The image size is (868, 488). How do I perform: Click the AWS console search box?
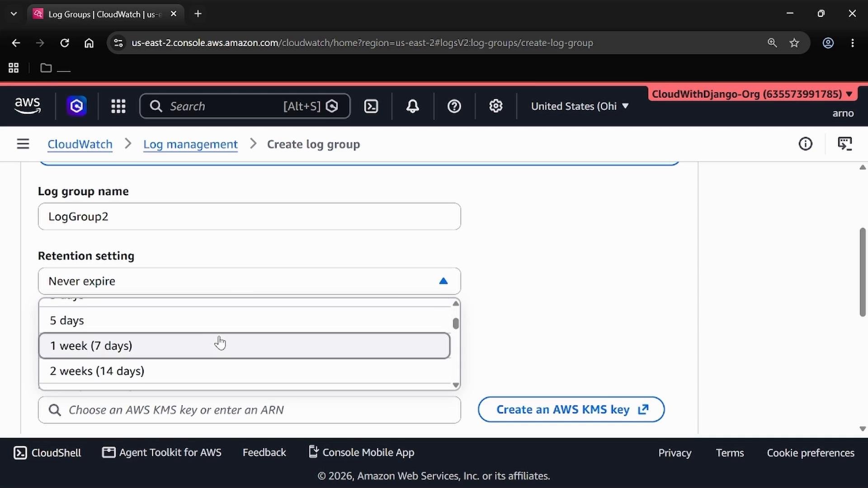pyautogui.click(x=245, y=106)
